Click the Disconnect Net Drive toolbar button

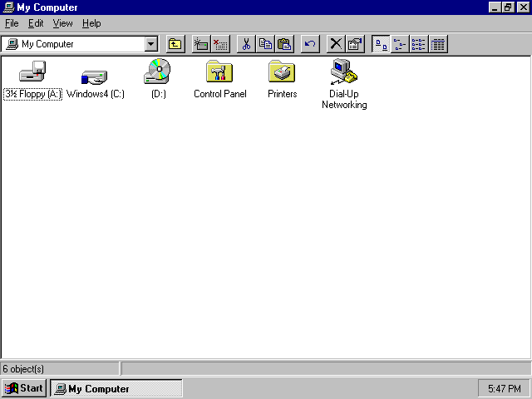coord(220,44)
